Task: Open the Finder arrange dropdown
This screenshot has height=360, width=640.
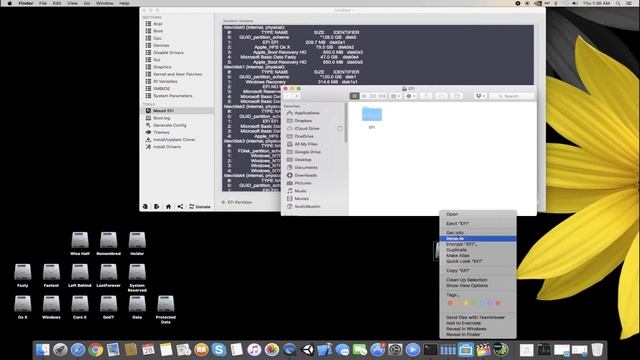Action: coord(395,96)
